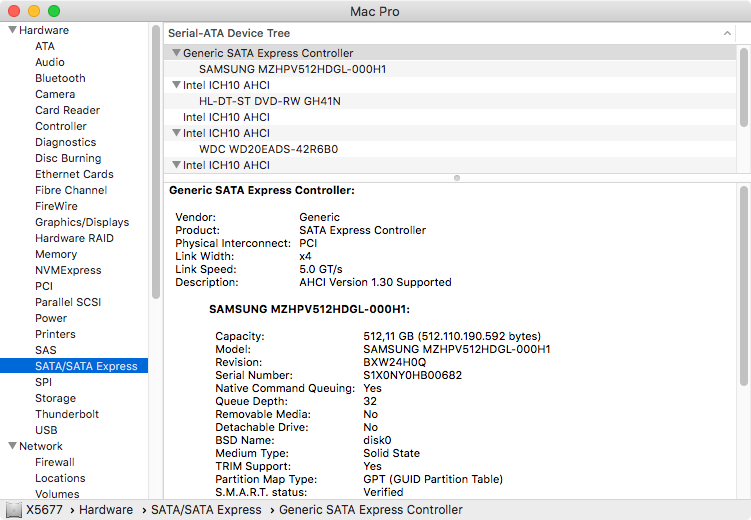Click the revision value BXW24H0Q
Image resolution: width=751 pixels, height=520 pixels.
[x=395, y=362]
